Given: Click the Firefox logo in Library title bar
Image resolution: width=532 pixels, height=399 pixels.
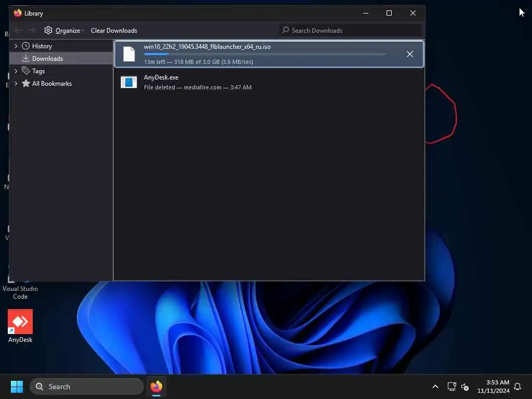Looking at the screenshot, I should point(18,13).
